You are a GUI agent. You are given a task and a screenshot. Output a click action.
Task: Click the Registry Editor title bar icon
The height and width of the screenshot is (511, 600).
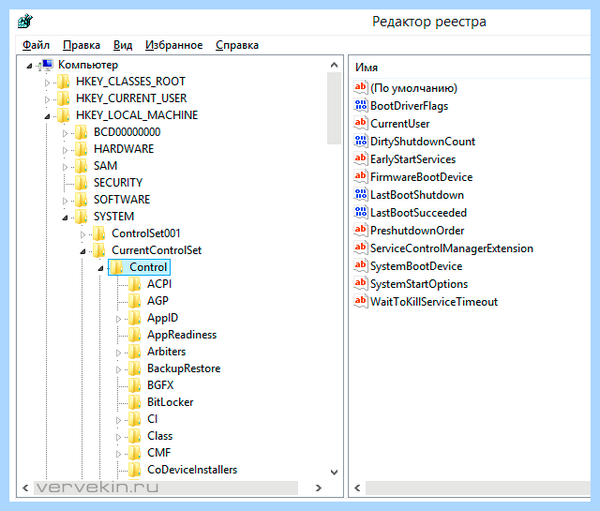coord(26,21)
